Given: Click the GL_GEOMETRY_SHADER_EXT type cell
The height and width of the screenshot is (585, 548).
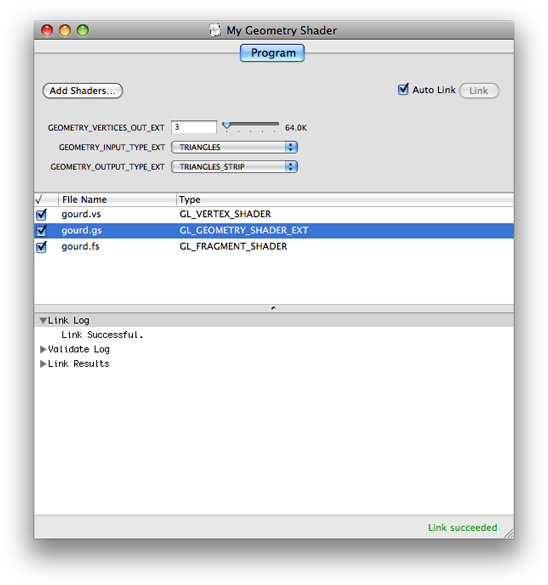Looking at the screenshot, I should click(244, 231).
